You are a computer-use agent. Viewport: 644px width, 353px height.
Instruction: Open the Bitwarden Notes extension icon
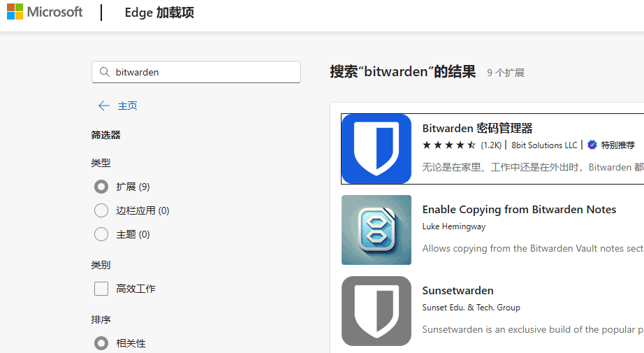(x=376, y=230)
